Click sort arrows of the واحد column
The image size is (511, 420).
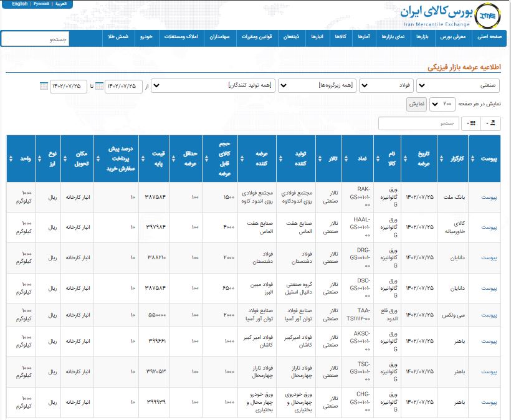click(x=11, y=159)
